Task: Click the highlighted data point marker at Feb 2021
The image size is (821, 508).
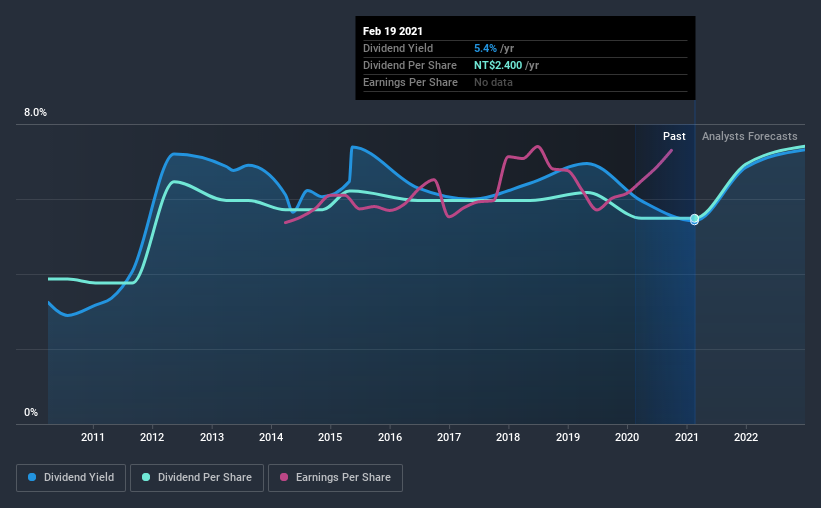Action: [x=694, y=219]
